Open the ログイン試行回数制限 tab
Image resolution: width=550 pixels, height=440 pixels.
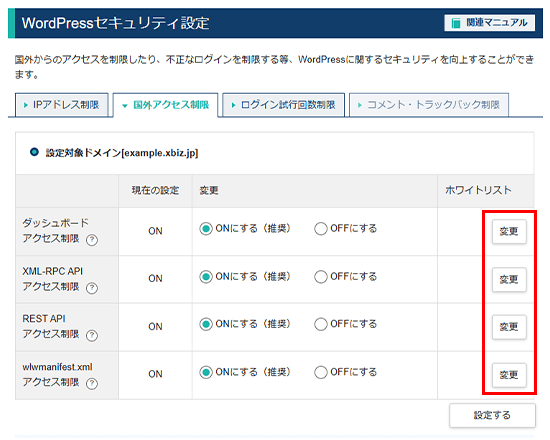pyautogui.click(x=283, y=105)
